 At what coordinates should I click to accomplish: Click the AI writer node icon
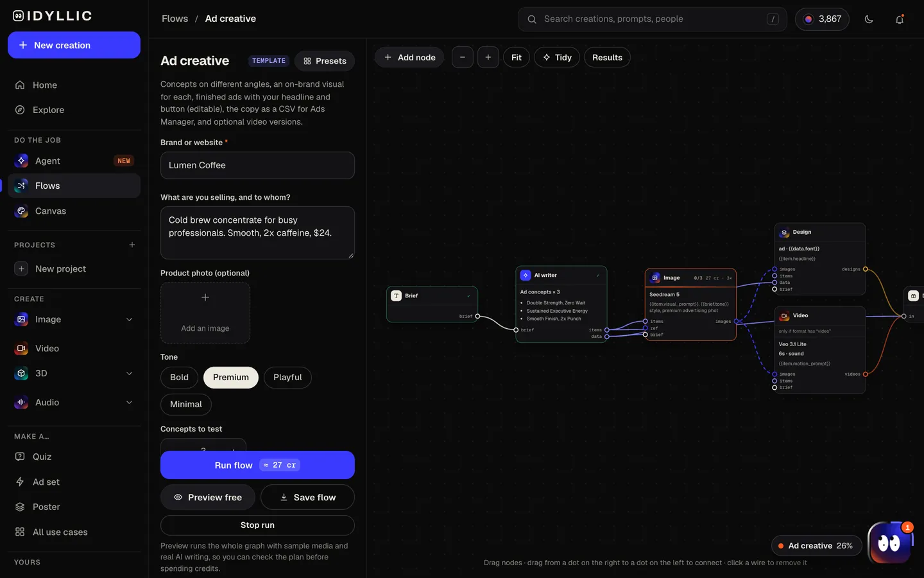pos(526,276)
